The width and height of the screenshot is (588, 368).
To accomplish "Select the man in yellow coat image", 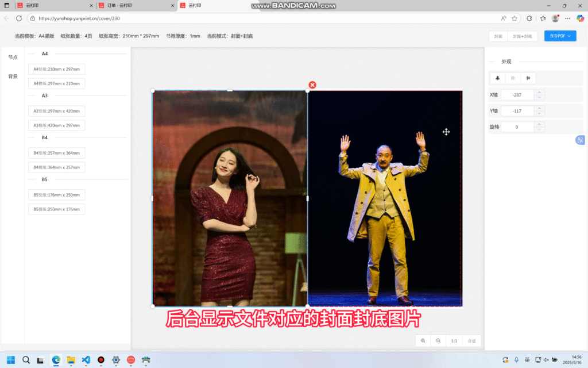I will (385, 198).
